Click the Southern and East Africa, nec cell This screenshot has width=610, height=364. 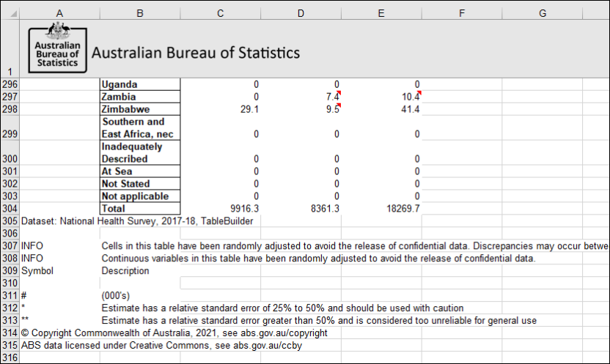click(140, 128)
